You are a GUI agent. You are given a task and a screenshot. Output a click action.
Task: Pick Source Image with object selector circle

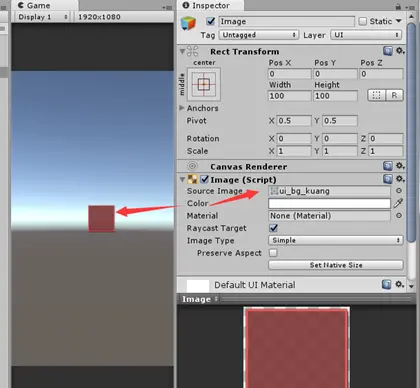pyautogui.click(x=399, y=191)
